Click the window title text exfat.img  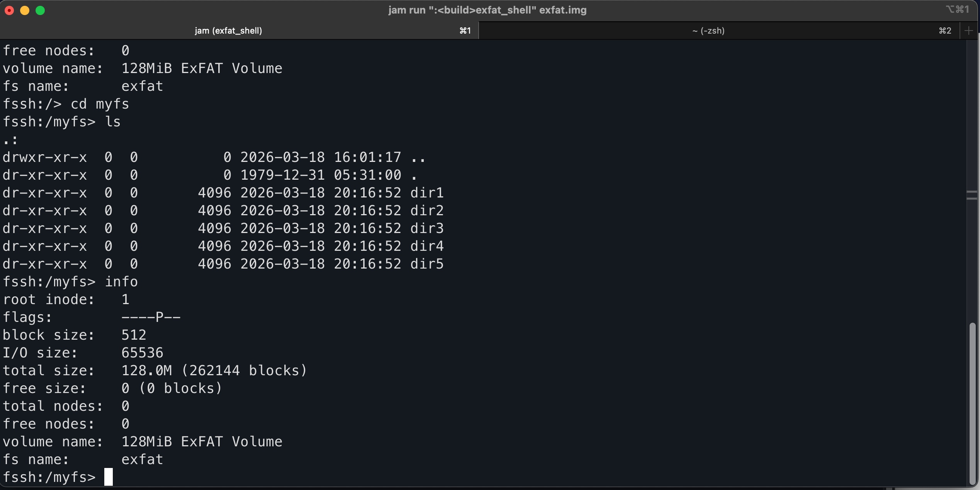coord(563,10)
